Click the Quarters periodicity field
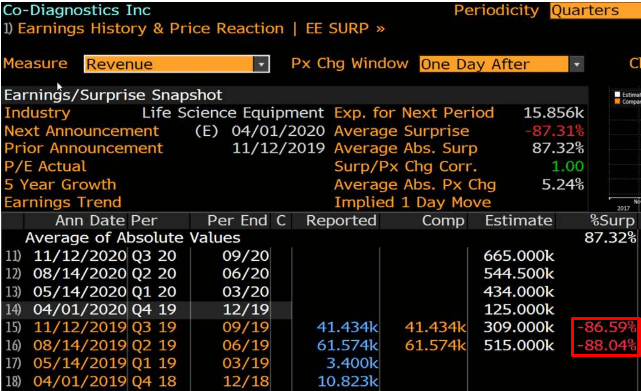The height and width of the screenshot is (391, 641). 596,11
